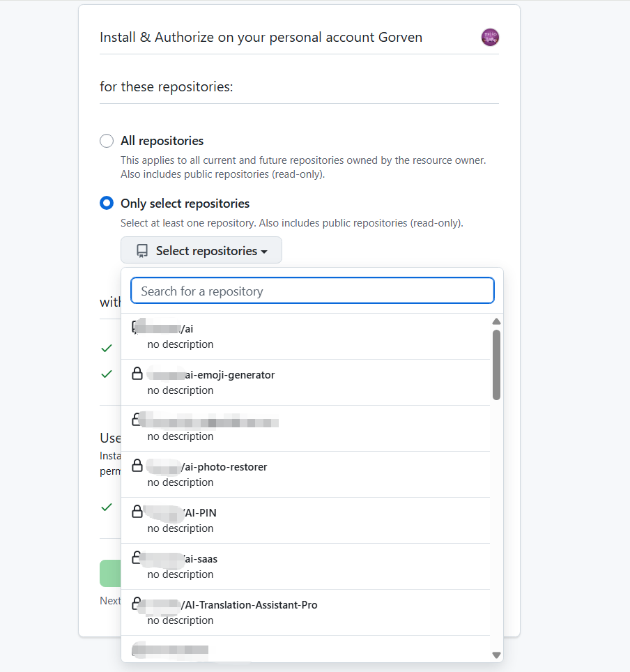The height and width of the screenshot is (672, 630).
Task: Select the AI-Translation-Assistant-Pro repository entry
Action: (x=249, y=605)
